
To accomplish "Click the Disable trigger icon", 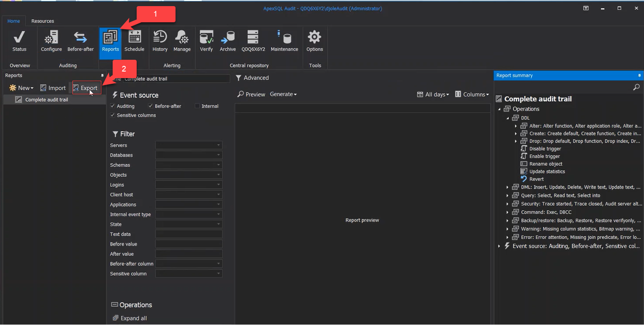I will point(524,149).
